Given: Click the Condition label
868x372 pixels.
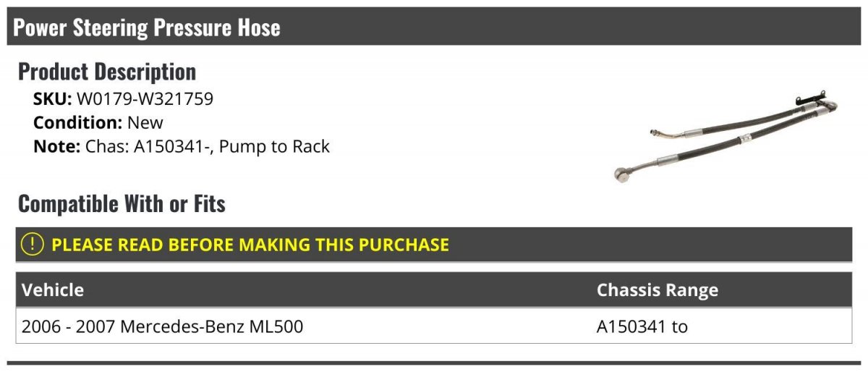Looking at the screenshot, I should pos(77,123).
